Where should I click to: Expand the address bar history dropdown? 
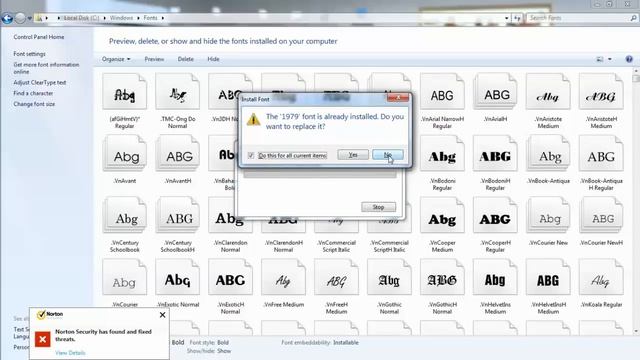tap(507, 18)
